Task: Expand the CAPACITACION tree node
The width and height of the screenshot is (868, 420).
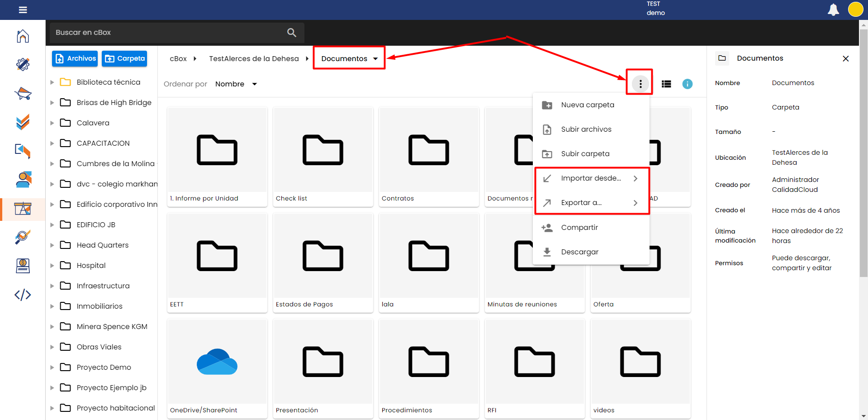Action: point(52,143)
